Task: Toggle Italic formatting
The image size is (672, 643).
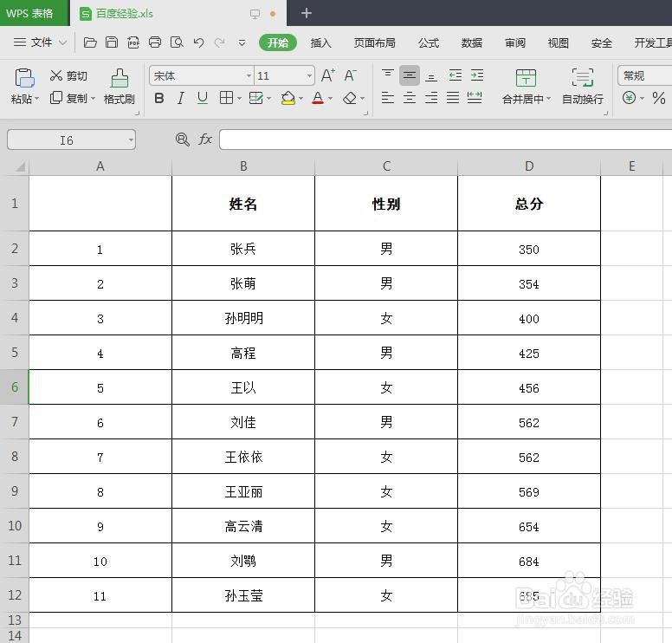Action: pyautogui.click(x=181, y=98)
